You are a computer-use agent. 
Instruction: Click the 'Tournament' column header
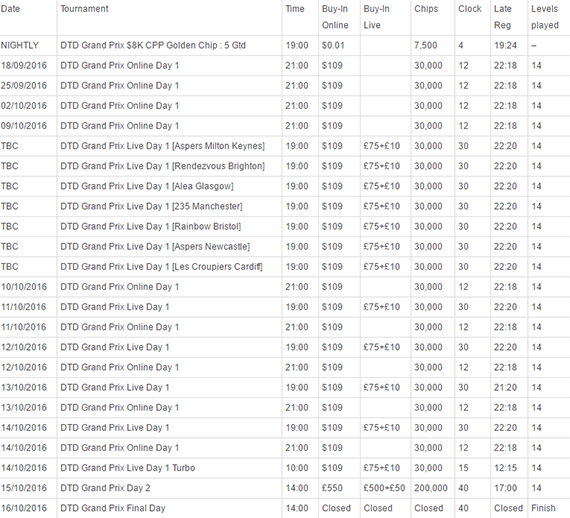(84, 9)
